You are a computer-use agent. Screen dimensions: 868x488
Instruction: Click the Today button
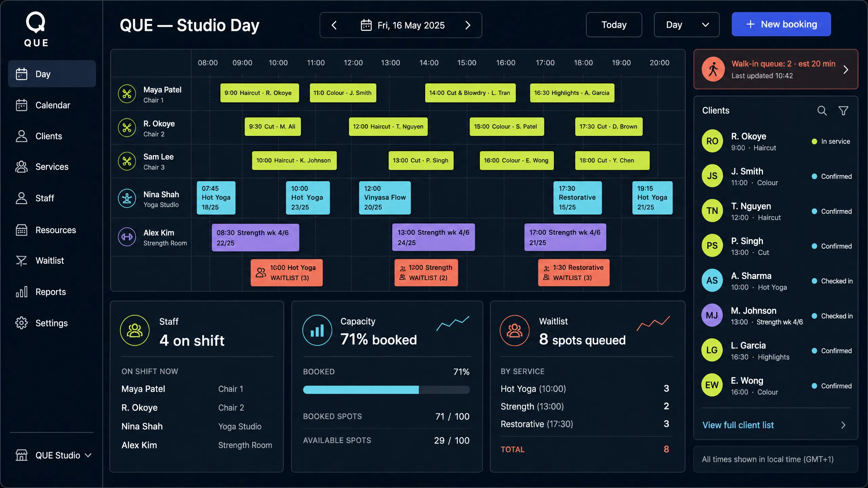(614, 25)
